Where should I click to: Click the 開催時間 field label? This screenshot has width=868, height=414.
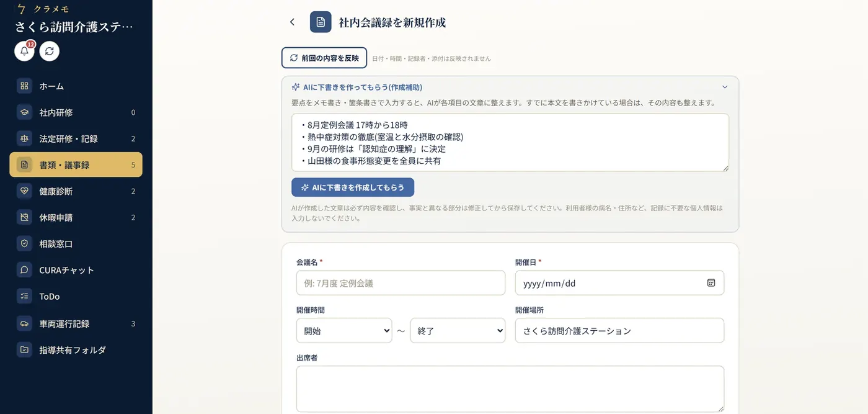pos(311,310)
